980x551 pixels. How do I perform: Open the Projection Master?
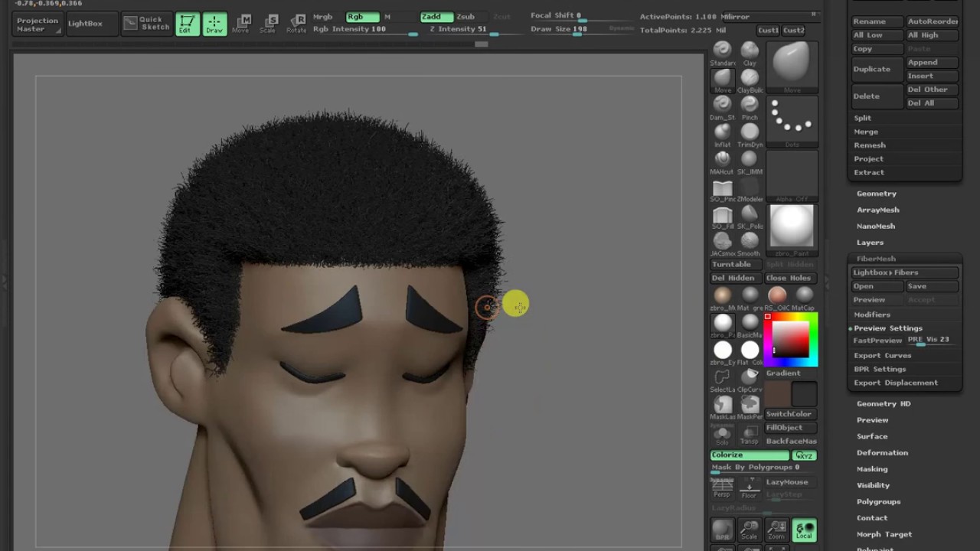[37, 24]
